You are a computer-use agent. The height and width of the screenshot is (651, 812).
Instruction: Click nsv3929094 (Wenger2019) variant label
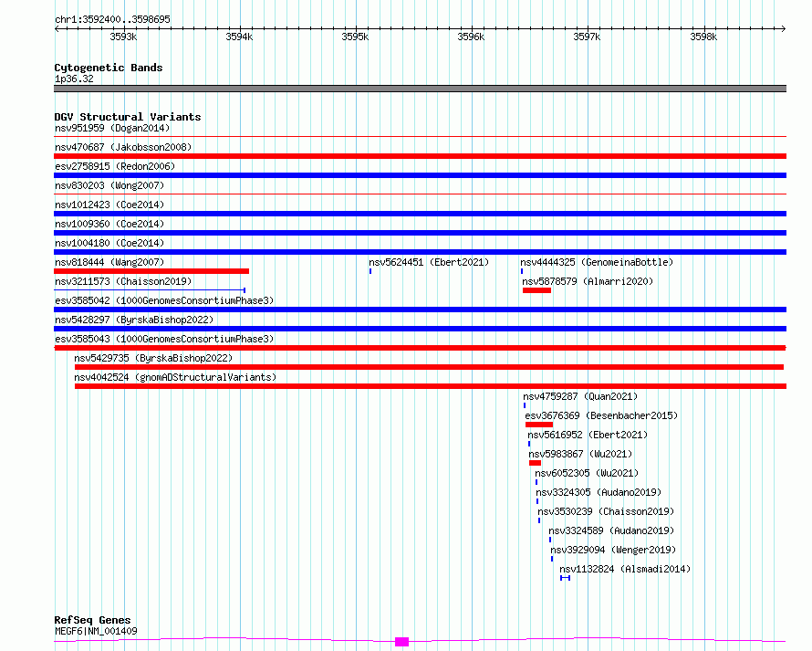tap(613, 550)
